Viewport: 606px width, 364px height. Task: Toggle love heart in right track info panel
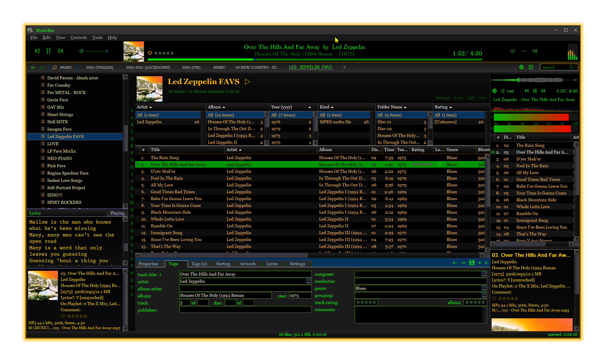coord(494,298)
